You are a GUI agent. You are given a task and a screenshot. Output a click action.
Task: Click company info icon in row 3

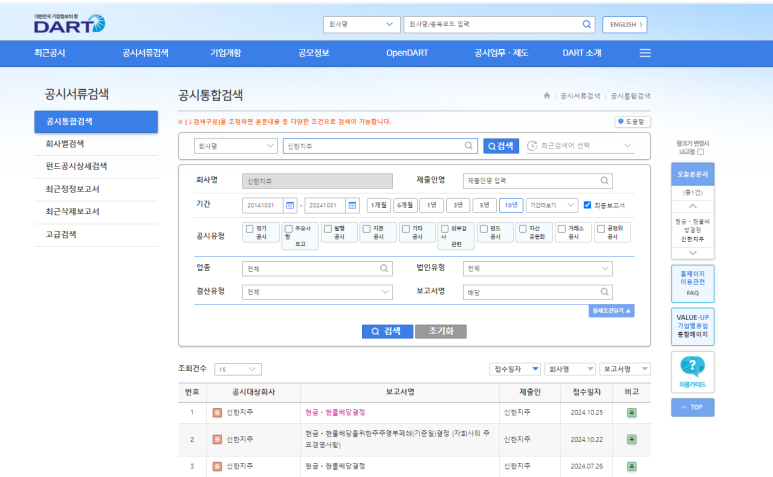click(217, 466)
